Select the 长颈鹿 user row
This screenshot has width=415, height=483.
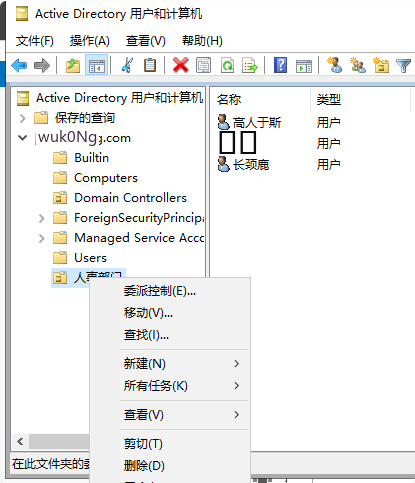[x=251, y=164]
